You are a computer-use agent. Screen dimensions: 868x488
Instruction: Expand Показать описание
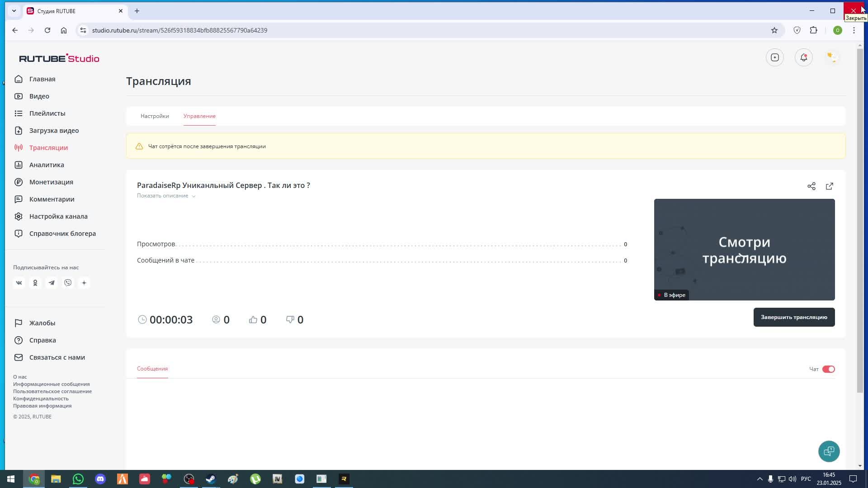click(166, 196)
